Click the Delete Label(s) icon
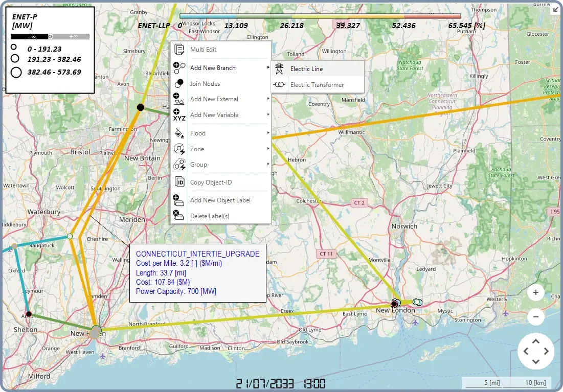 tap(179, 216)
